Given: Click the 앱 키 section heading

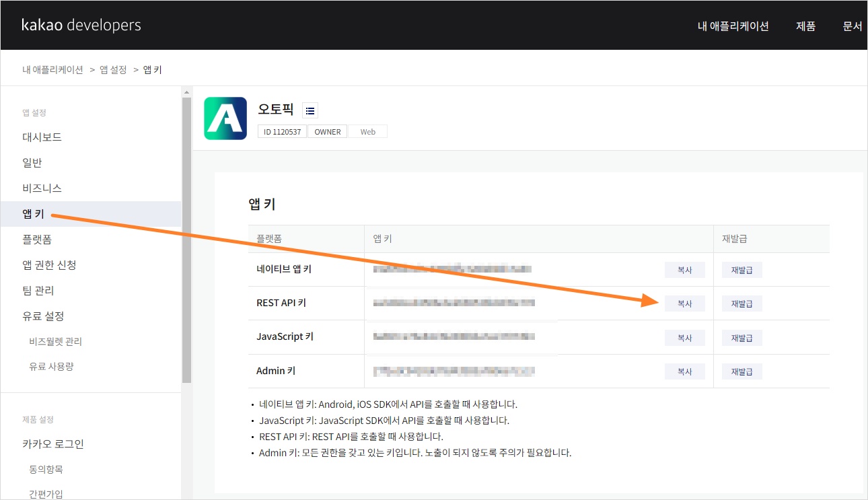Looking at the screenshot, I should (x=262, y=205).
